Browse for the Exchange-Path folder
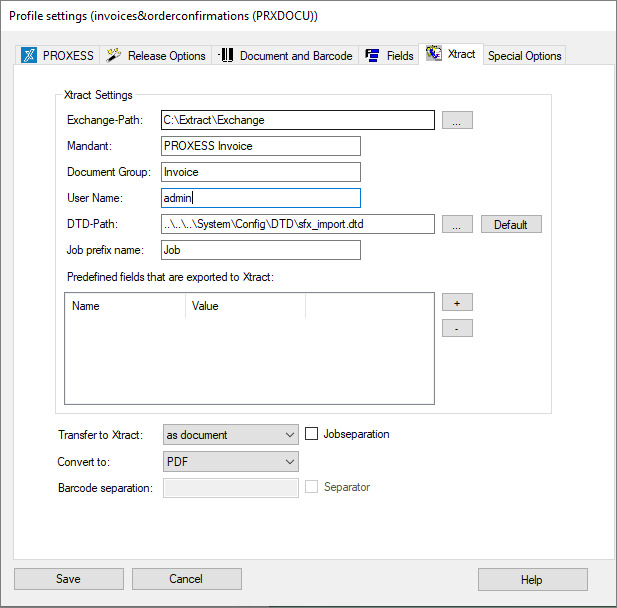The height and width of the screenshot is (608, 617). click(457, 120)
